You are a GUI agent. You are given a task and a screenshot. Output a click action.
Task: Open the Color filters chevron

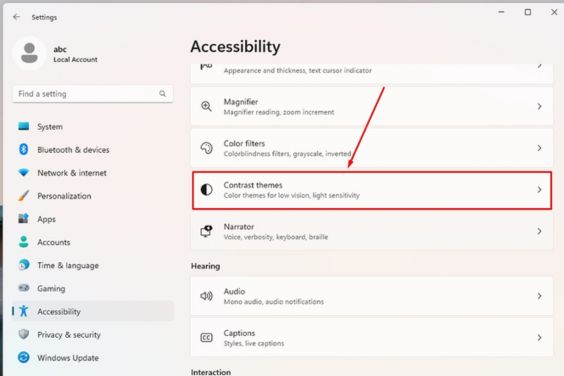539,148
